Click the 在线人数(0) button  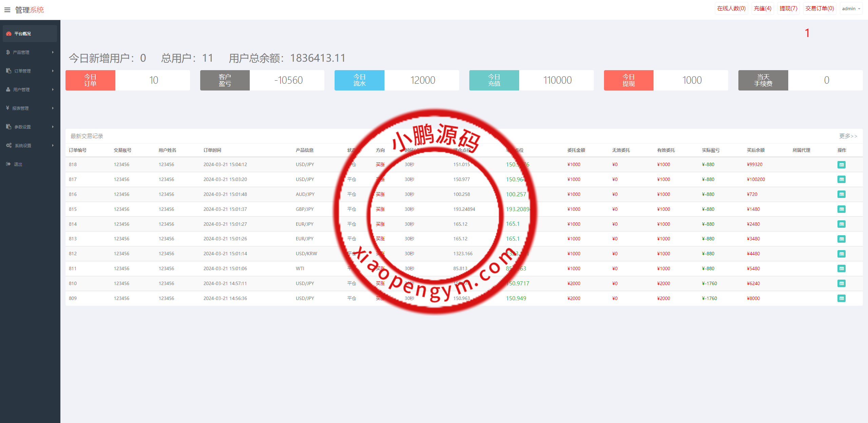click(731, 8)
